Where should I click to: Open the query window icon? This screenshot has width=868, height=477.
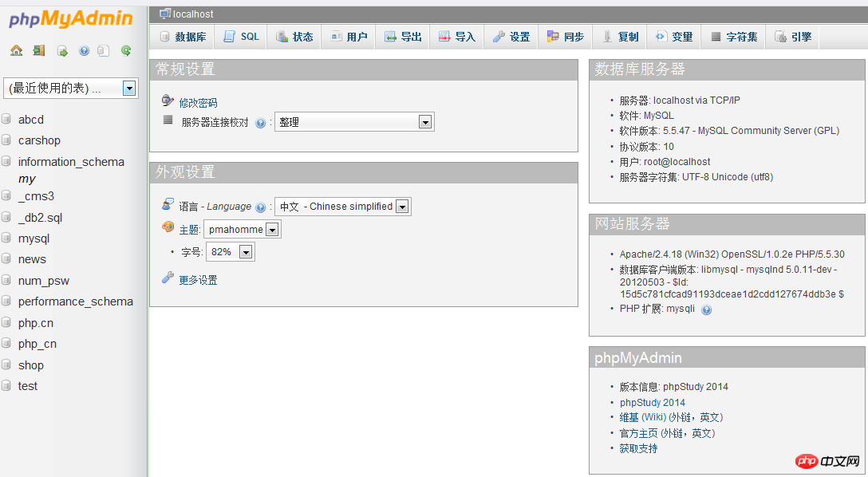click(x=62, y=51)
